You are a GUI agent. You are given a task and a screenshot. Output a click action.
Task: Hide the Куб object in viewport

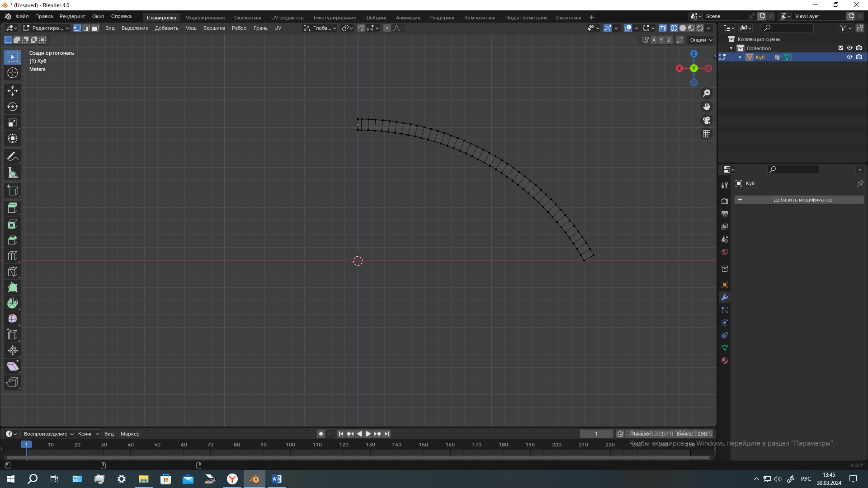[x=849, y=57]
